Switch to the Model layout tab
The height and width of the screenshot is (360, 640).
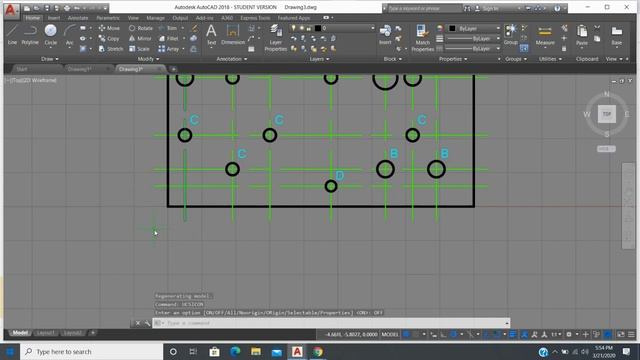(x=20, y=333)
